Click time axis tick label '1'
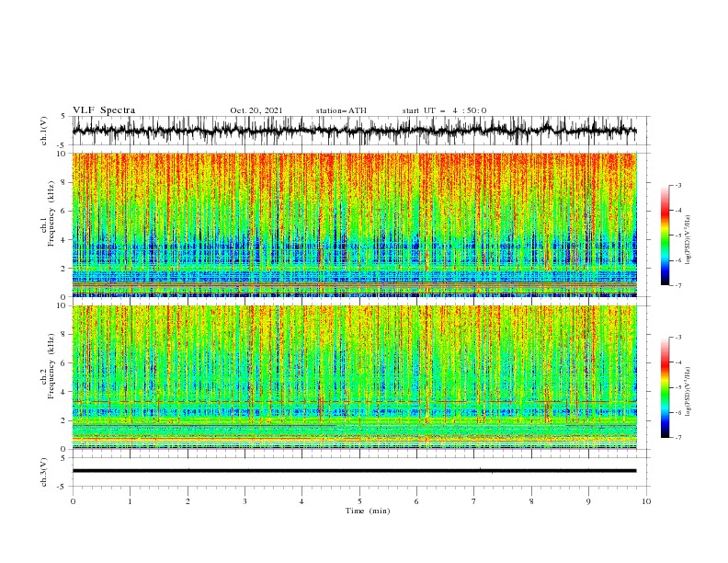Viewport: 728px width, 563px height. coord(130,501)
